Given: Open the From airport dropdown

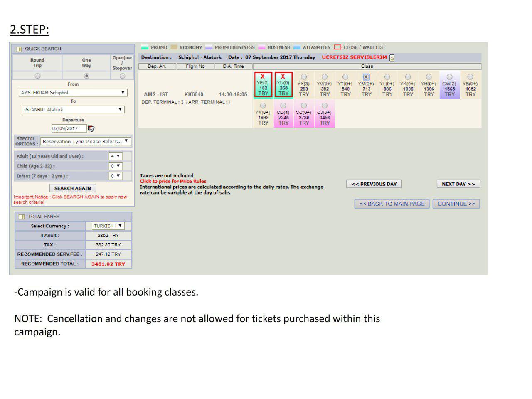Looking at the screenshot, I should (73, 93).
